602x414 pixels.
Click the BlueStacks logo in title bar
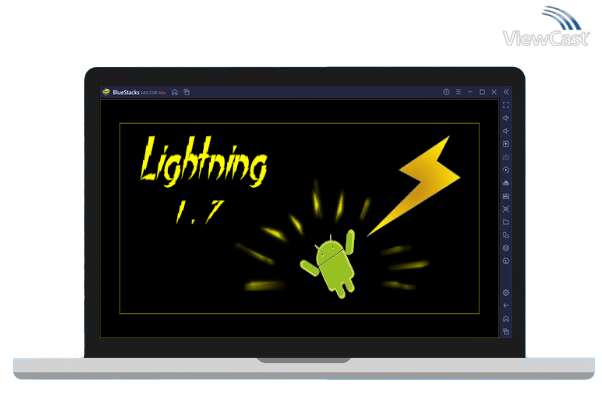click(106, 92)
